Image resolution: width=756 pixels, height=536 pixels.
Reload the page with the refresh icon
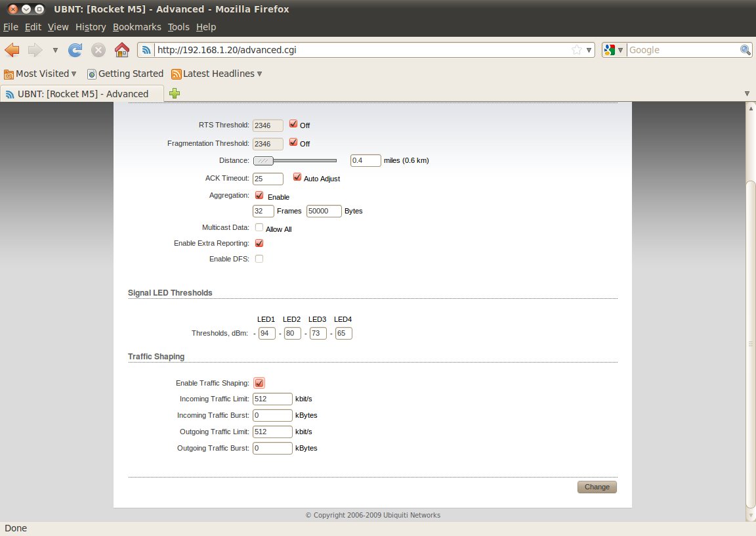(x=75, y=50)
